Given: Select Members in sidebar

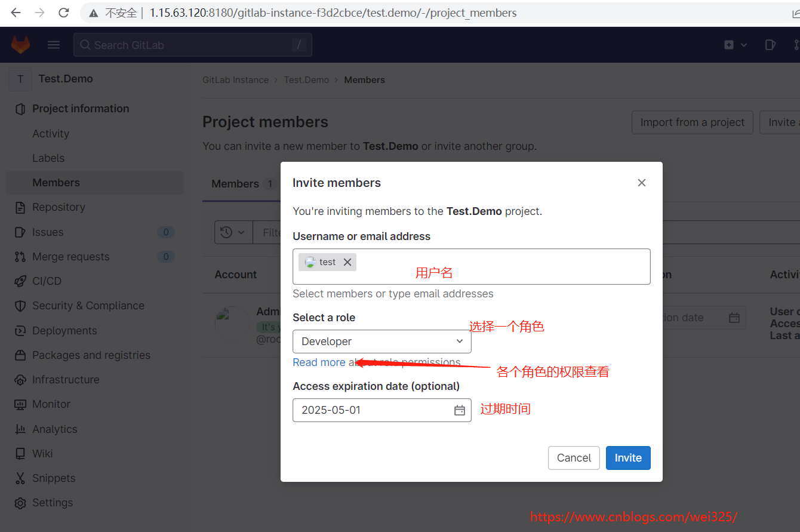Looking at the screenshot, I should tap(94, 183).
